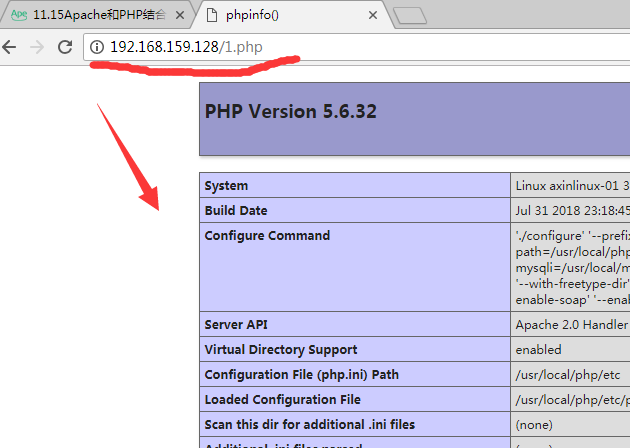This screenshot has height=448, width=630.
Task: Click the Configure Command label
Action: (x=267, y=235)
